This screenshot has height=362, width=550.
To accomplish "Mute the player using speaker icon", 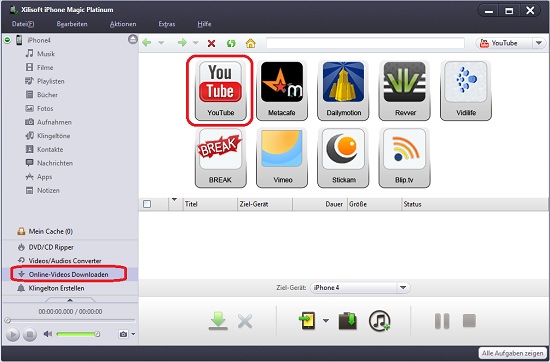I will coord(48,334).
